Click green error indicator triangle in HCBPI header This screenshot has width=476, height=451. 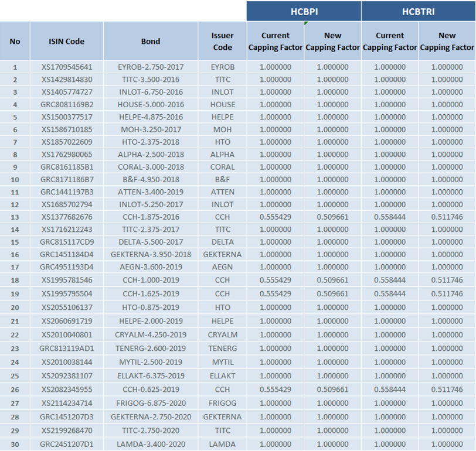coord(307,24)
